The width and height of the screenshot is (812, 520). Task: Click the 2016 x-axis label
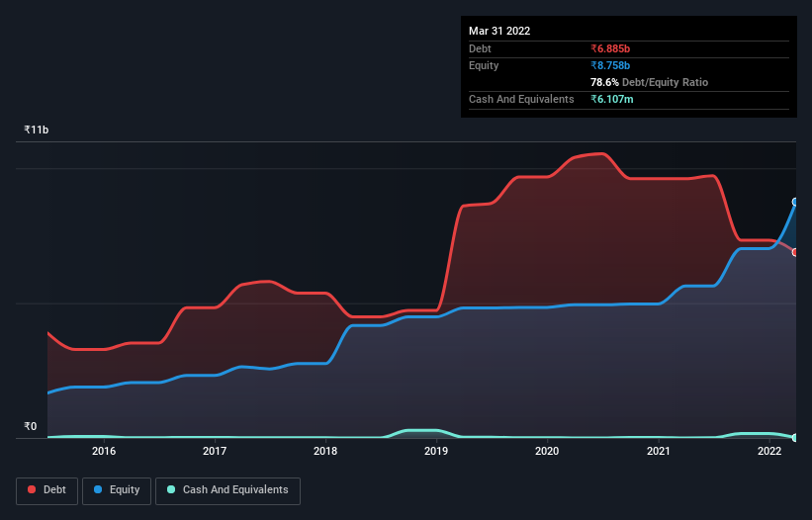104,451
